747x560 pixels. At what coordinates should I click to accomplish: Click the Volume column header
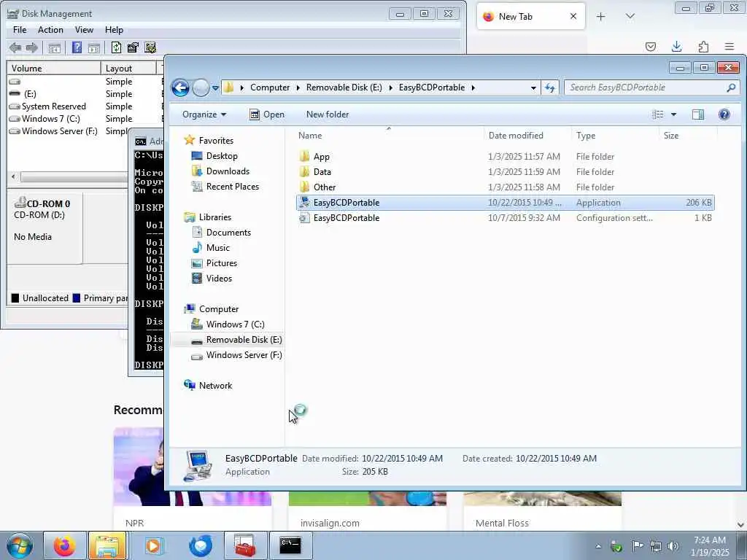tap(54, 68)
